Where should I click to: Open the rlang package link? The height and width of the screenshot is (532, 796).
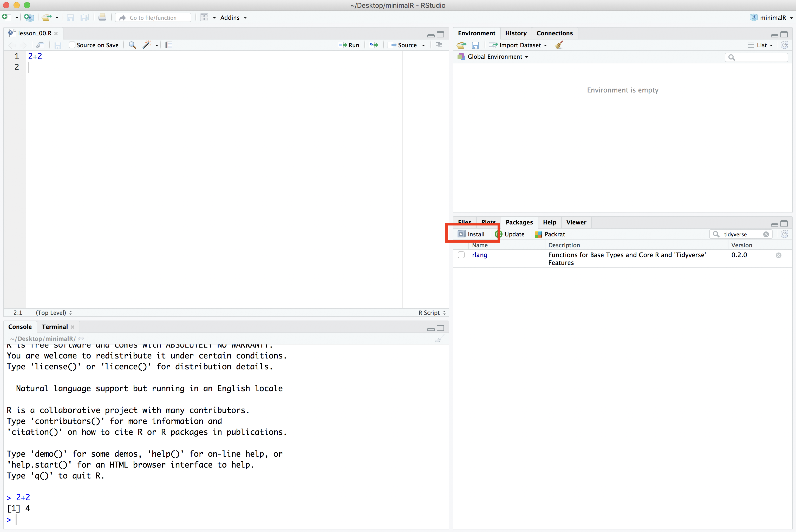click(479, 255)
